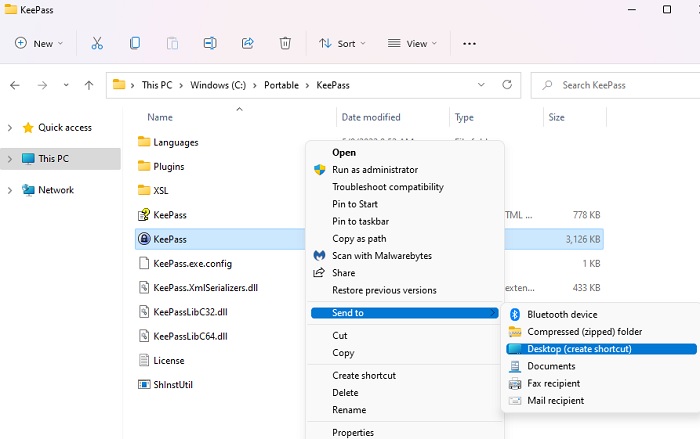The width and height of the screenshot is (700, 439).
Task: Open the address bar history dropdown
Action: (x=481, y=84)
